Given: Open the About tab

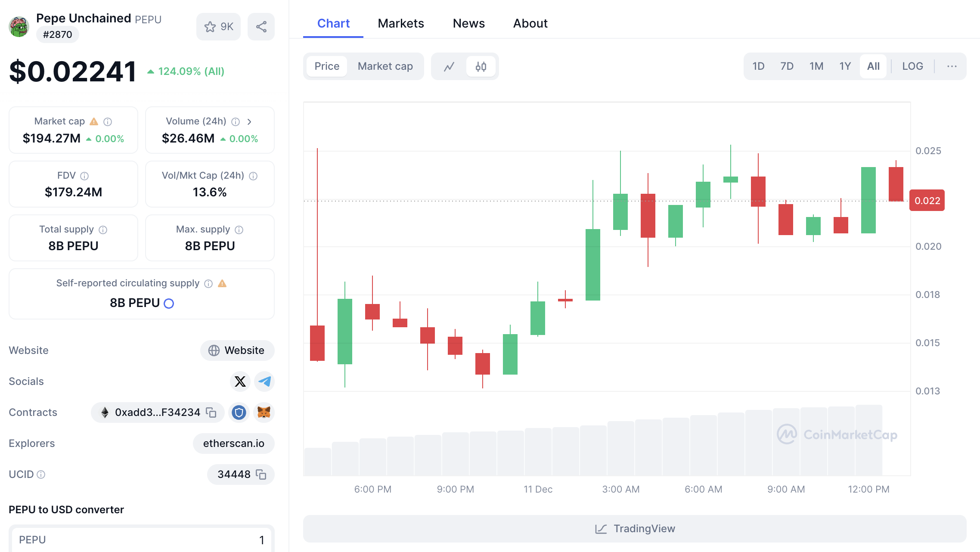Looking at the screenshot, I should pos(530,23).
